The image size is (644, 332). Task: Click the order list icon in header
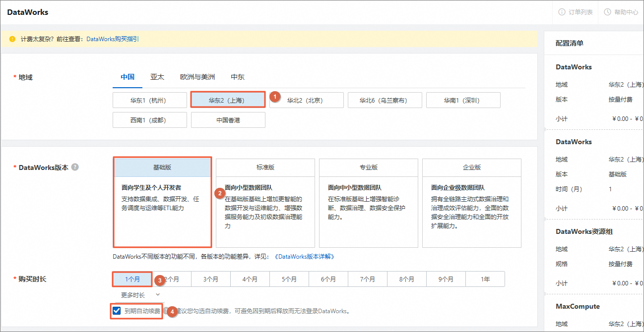tap(562, 12)
